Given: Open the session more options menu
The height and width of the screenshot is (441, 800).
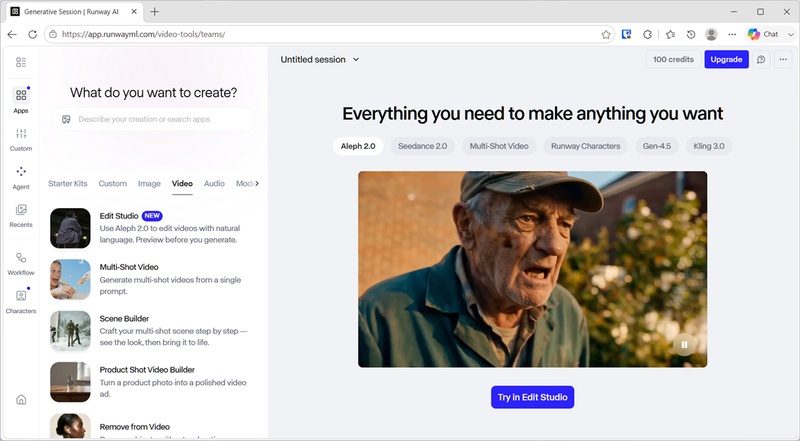Looking at the screenshot, I should click(x=783, y=59).
